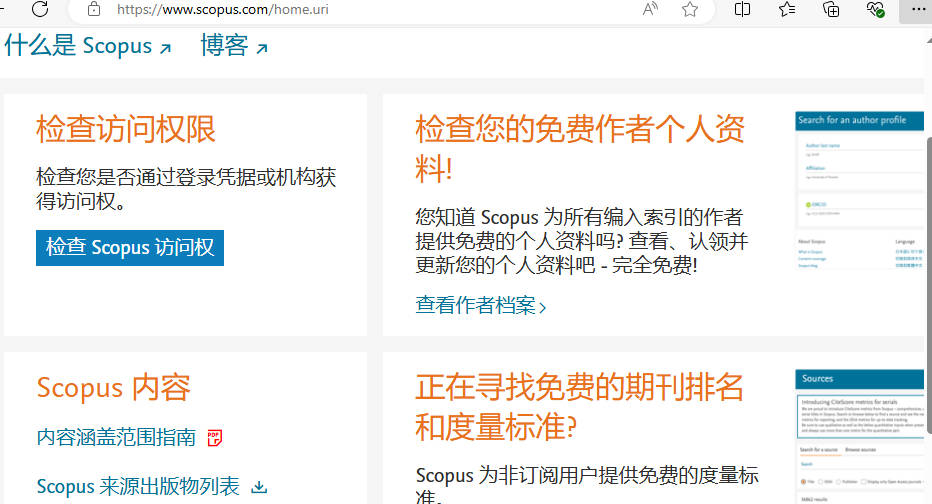932x504 pixels.
Task: Reload the page with the refresh icon
Action: (x=40, y=9)
